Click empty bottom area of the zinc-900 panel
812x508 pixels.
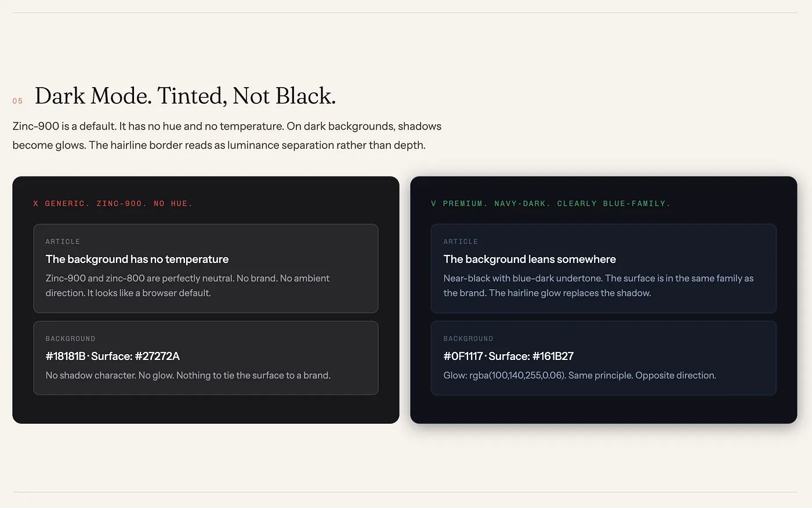tap(205, 409)
